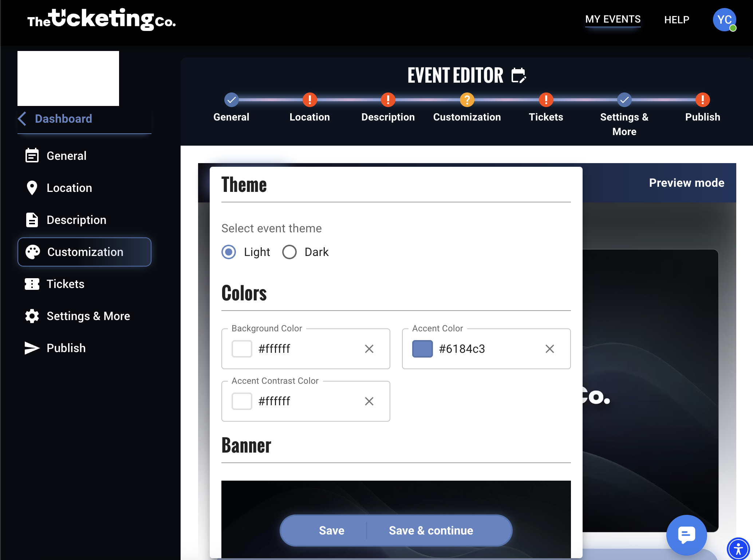Click the Event Editor calendar-edit icon
Image resolution: width=753 pixels, height=560 pixels.
(x=519, y=75)
